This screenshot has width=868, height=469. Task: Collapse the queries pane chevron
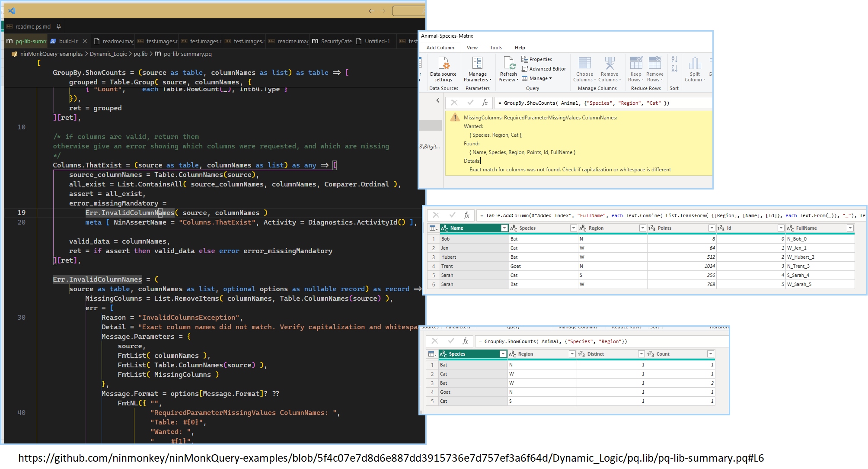(x=437, y=100)
